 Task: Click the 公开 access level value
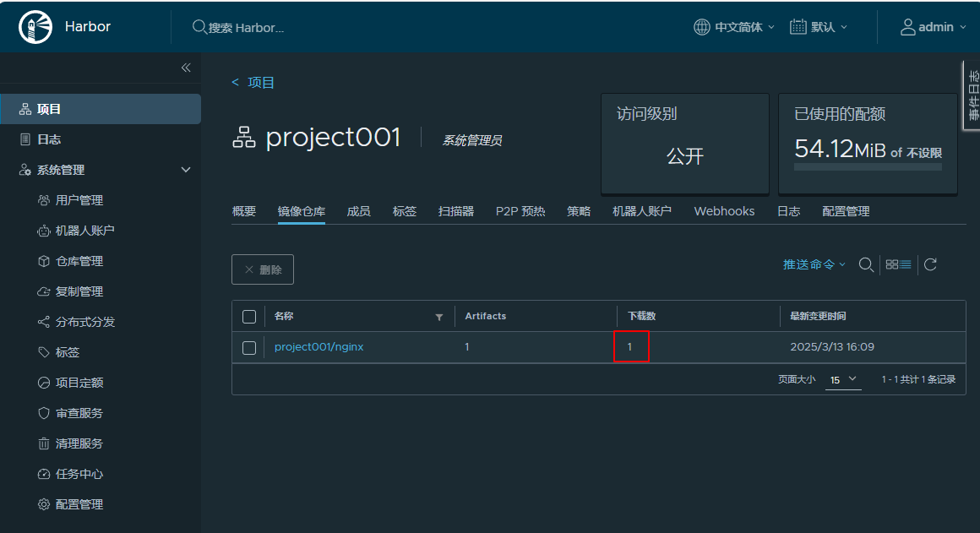[685, 155]
